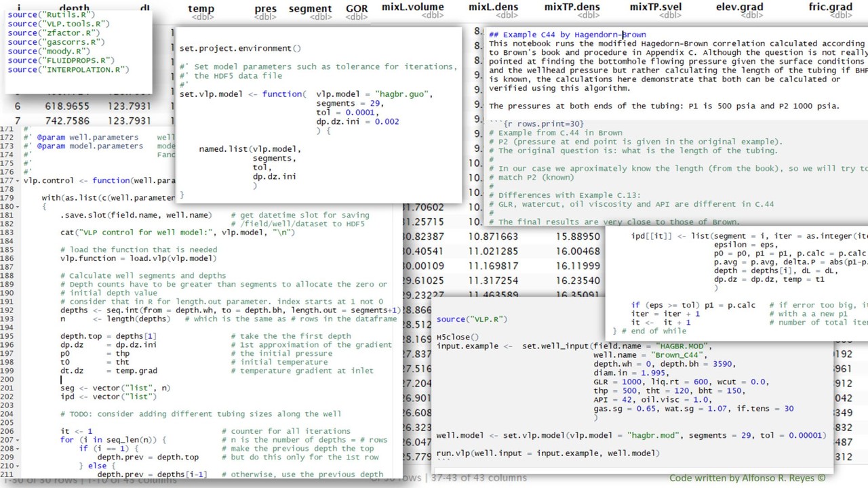Click the source("VLP.R") line
The image size is (868, 488).
(471, 319)
